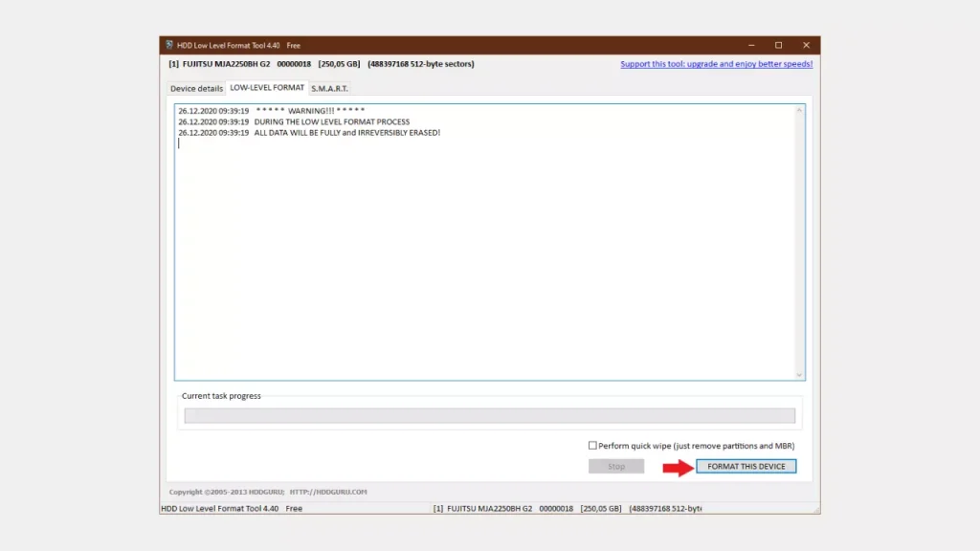This screenshot has width=980, height=551.
Task: Maximize the HDD Low Level Format Tool window
Action: (x=779, y=45)
